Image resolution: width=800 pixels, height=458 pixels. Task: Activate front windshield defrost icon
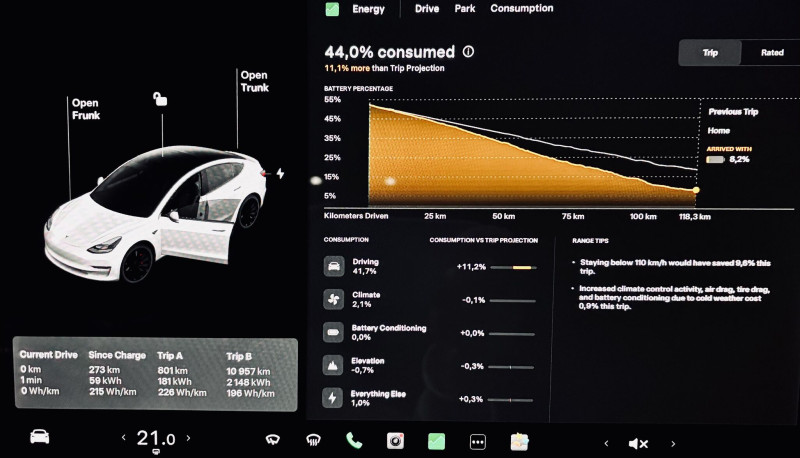pyautogui.click(x=273, y=440)
